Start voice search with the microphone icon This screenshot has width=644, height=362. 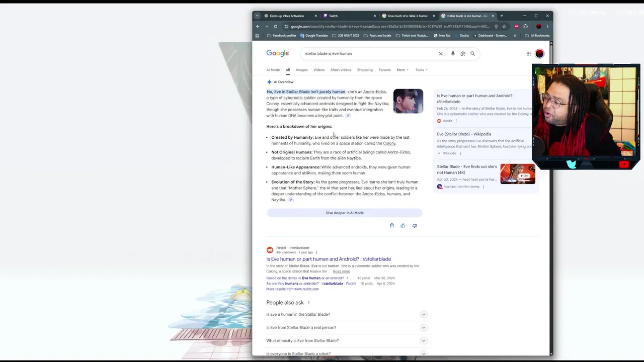point(453,53)
